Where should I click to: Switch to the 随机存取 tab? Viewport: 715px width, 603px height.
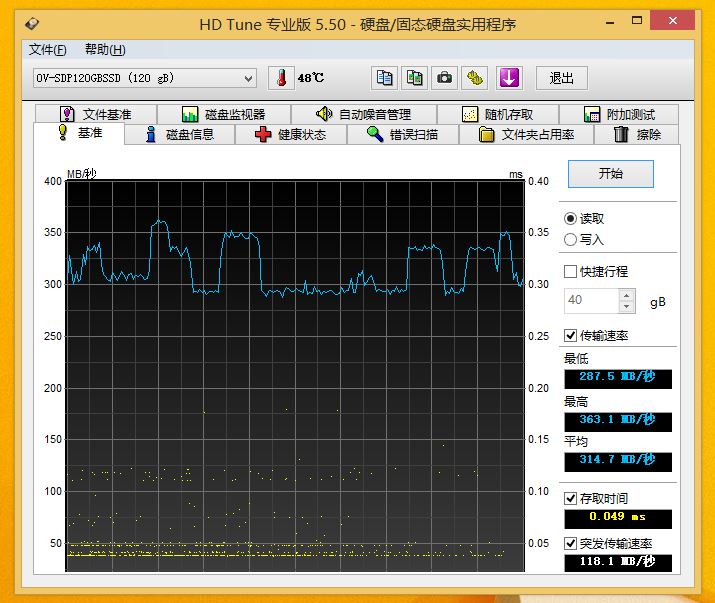tap(498, 114)
